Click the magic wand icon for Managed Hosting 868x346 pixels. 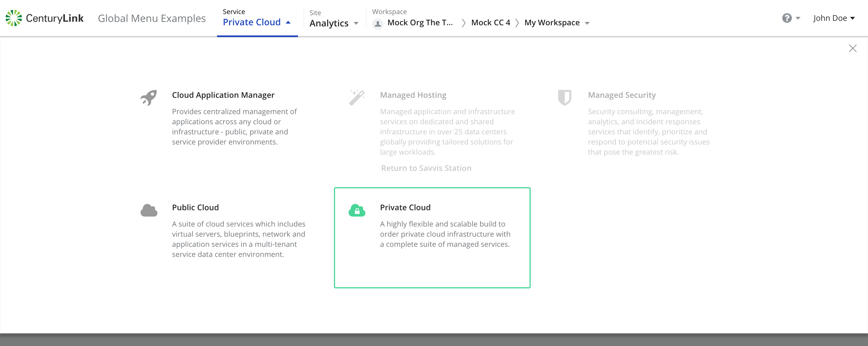pos(357,98)
